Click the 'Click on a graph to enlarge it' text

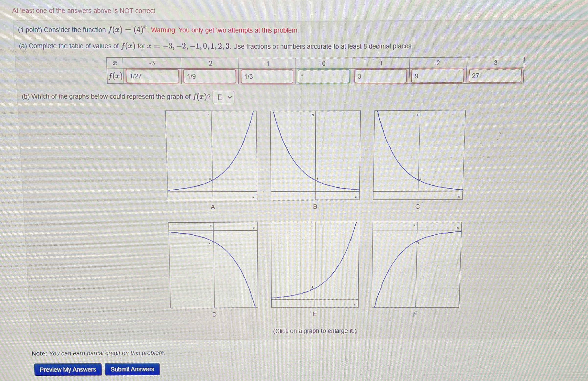click(315, 331)
